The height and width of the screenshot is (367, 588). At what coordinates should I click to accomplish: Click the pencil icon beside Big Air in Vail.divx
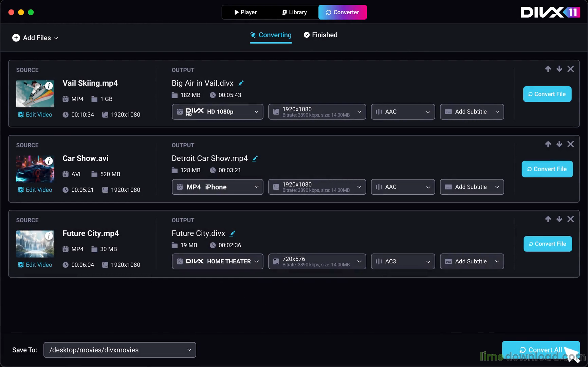click(x=241, y=83)
